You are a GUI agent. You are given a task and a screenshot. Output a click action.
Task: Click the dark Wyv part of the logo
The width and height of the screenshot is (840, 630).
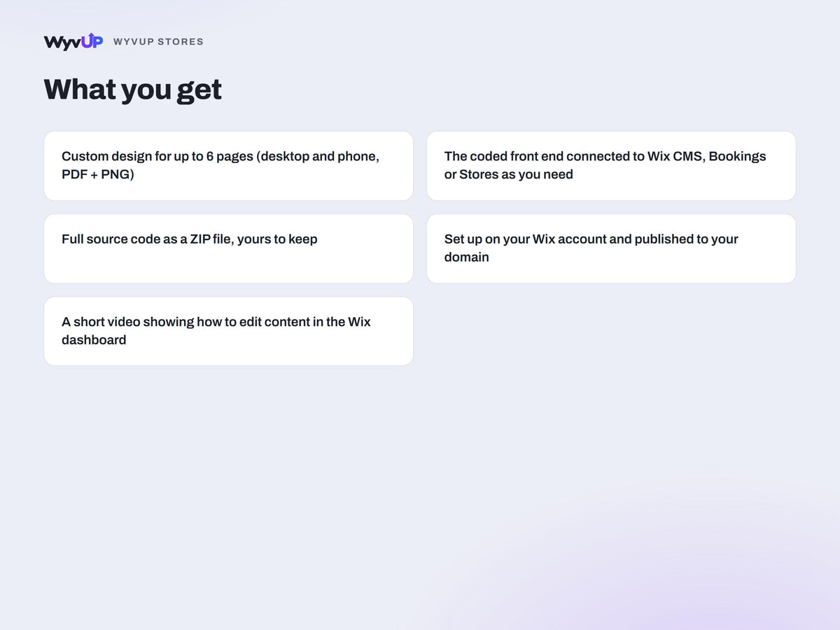(62, 43)
